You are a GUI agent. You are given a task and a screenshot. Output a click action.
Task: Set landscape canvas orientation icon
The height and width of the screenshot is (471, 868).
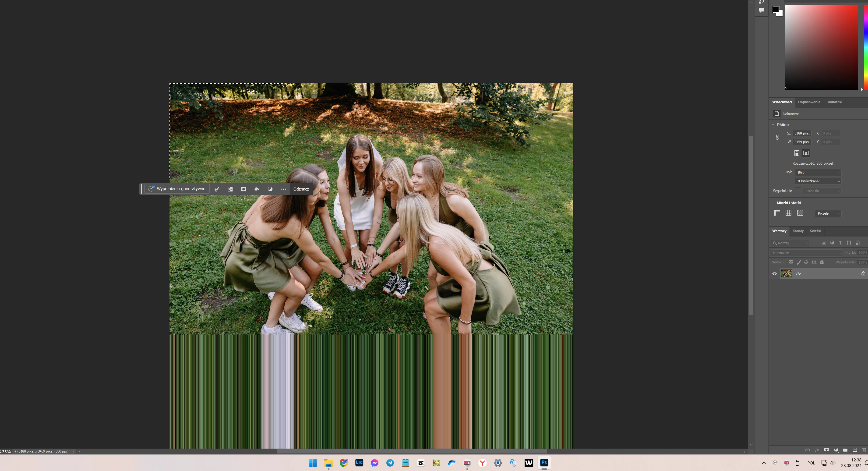(806, 153)
